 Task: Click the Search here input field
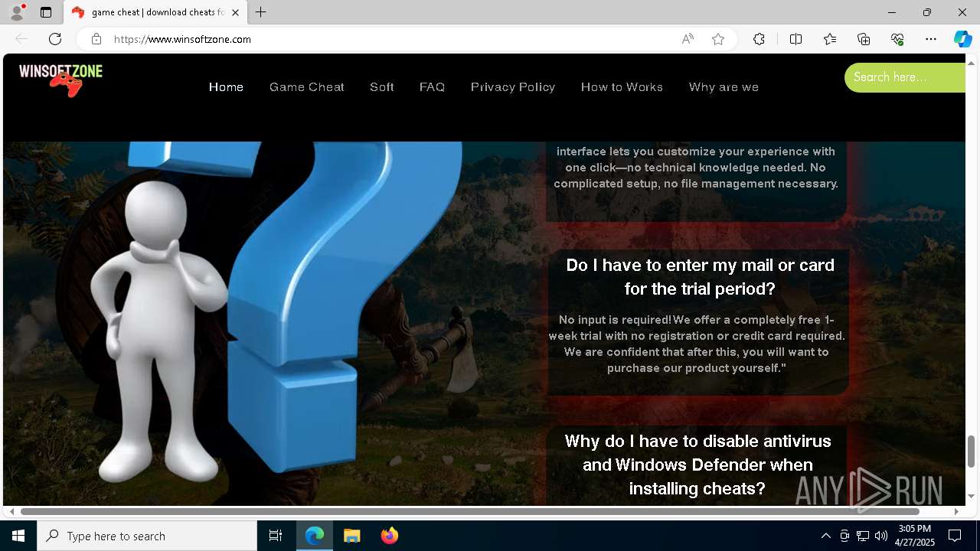coord(905,77)
